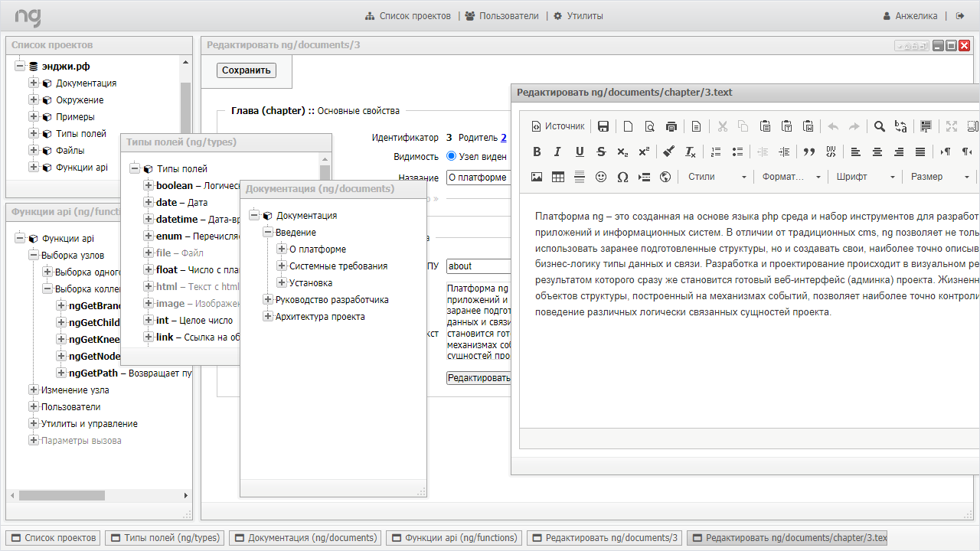The height and width of the screenshot is (551, 980).
Task: Click the Copy Formatting brush icon
Action: [668, 152]
